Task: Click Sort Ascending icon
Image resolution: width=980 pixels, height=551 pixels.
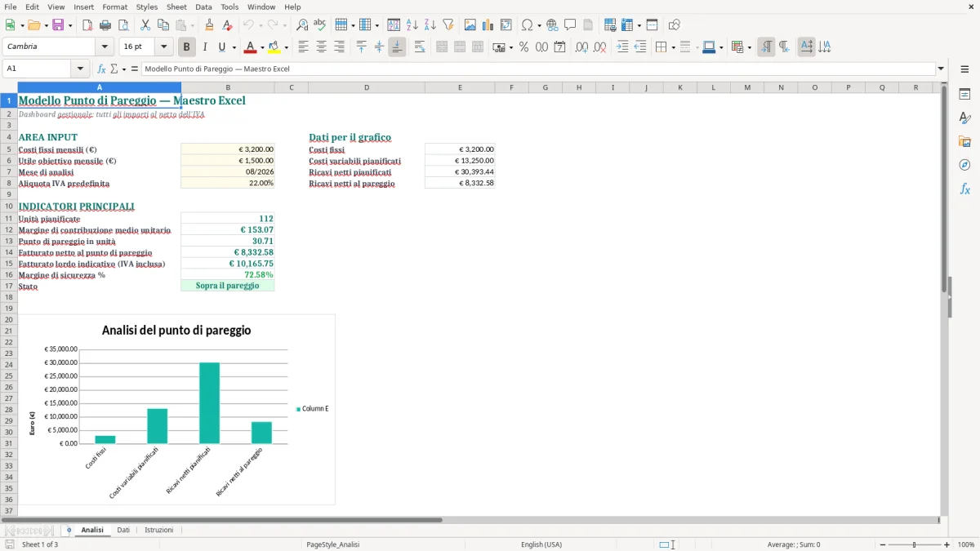Action: point(412,25)
